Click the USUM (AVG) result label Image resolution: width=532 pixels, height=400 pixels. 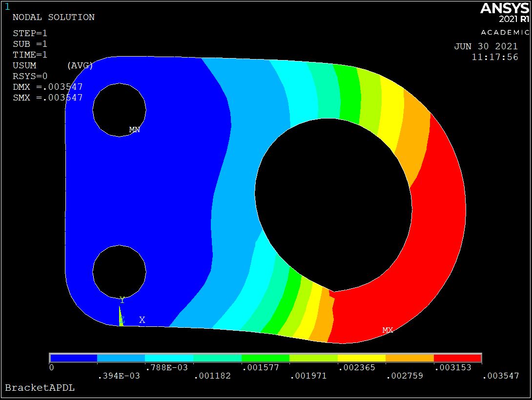click(53, 65)
